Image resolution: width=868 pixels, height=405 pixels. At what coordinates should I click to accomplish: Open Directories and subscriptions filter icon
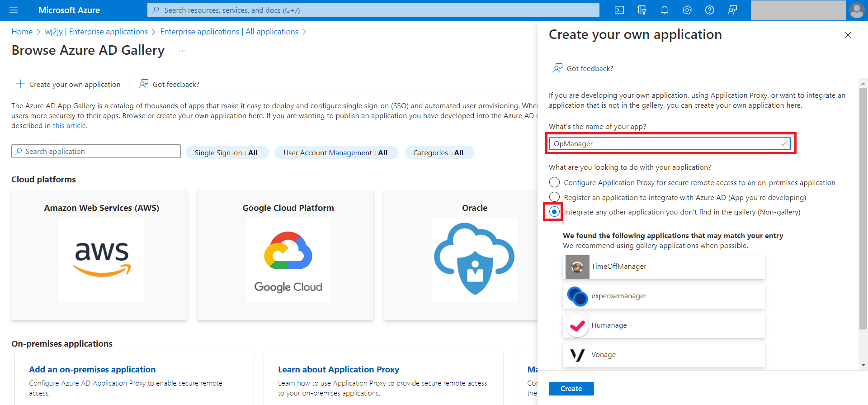tap(642, 10)
